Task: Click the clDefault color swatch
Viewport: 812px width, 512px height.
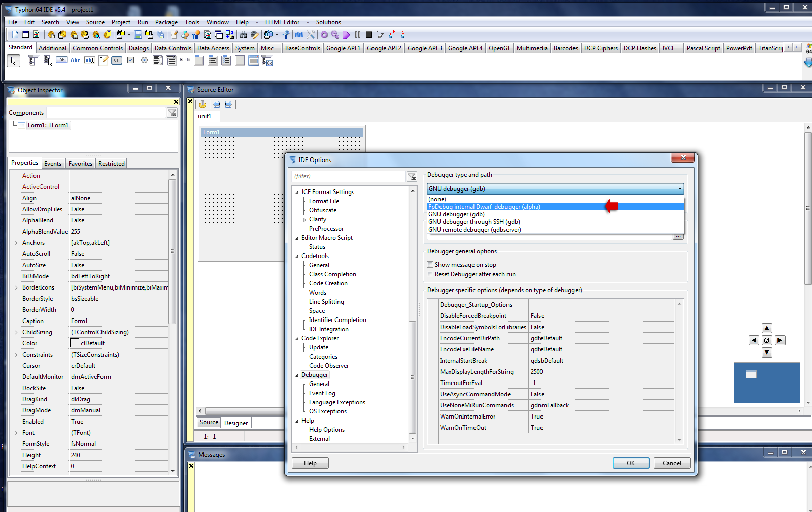Action: click(75, 343)
